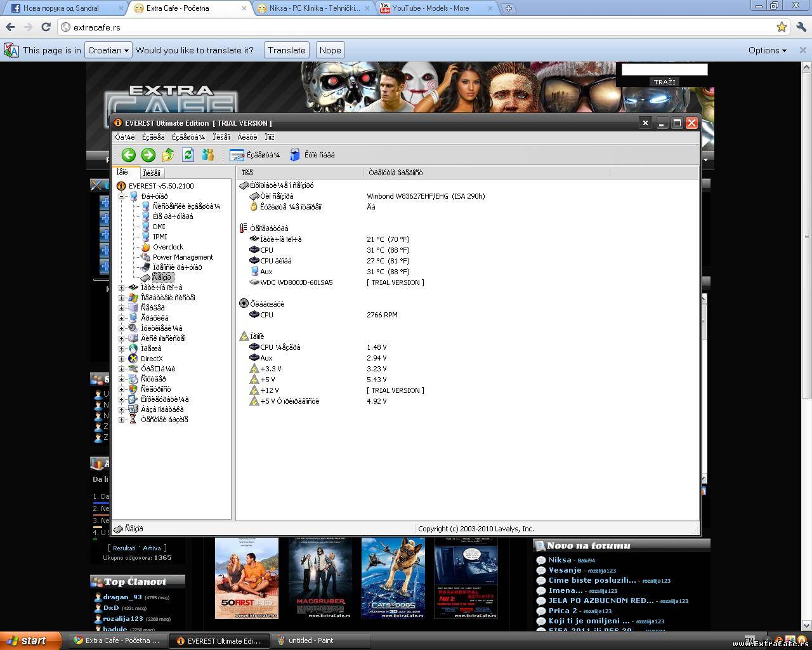Viewport: 812px width, 650px height.
Task: Close the translate bar with the X
Action: coord(802,50)
